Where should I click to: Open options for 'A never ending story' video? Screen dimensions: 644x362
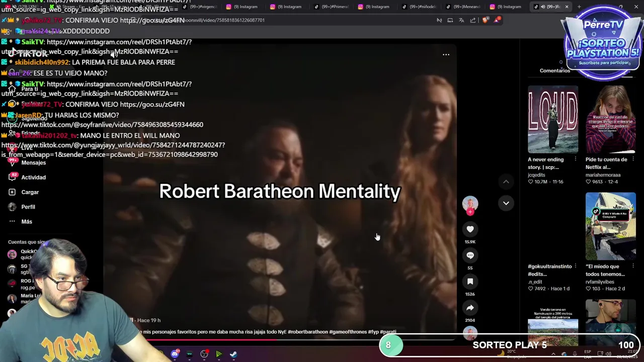[575, 159]
